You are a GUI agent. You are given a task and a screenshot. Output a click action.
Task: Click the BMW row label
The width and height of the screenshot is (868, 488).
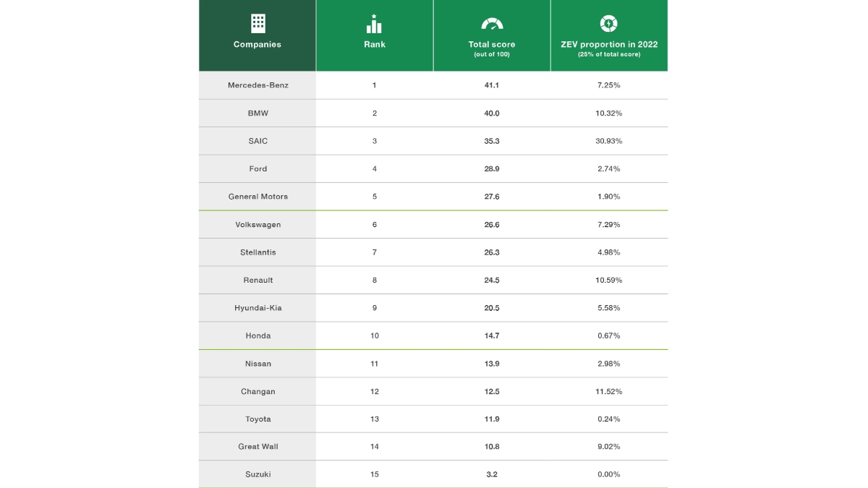[258, 114]
